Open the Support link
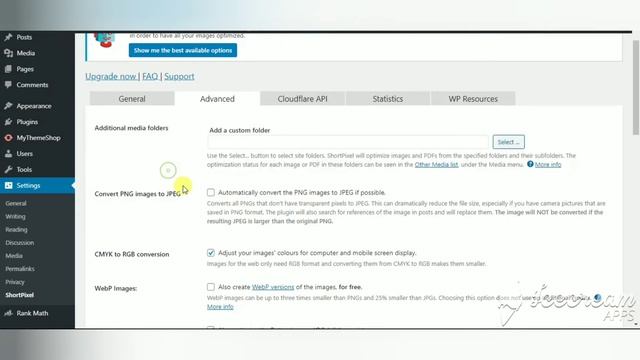640x360 pixels. pos(179,76)
